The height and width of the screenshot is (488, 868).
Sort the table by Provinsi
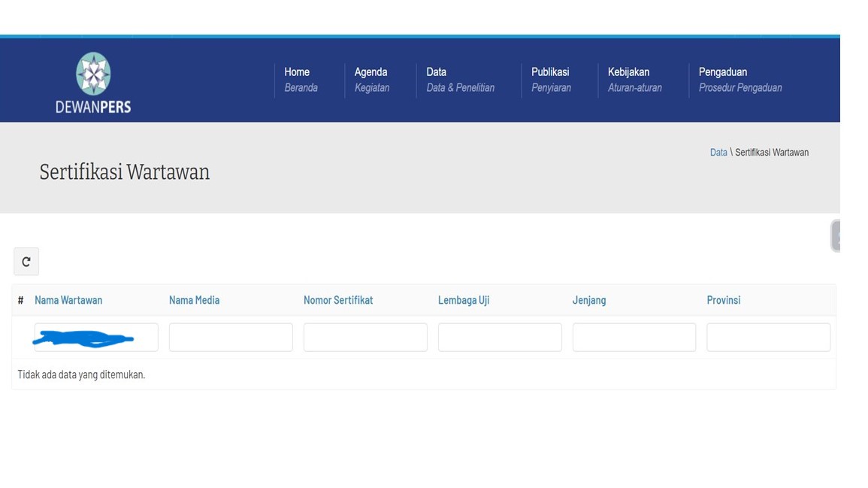(724, 300)
